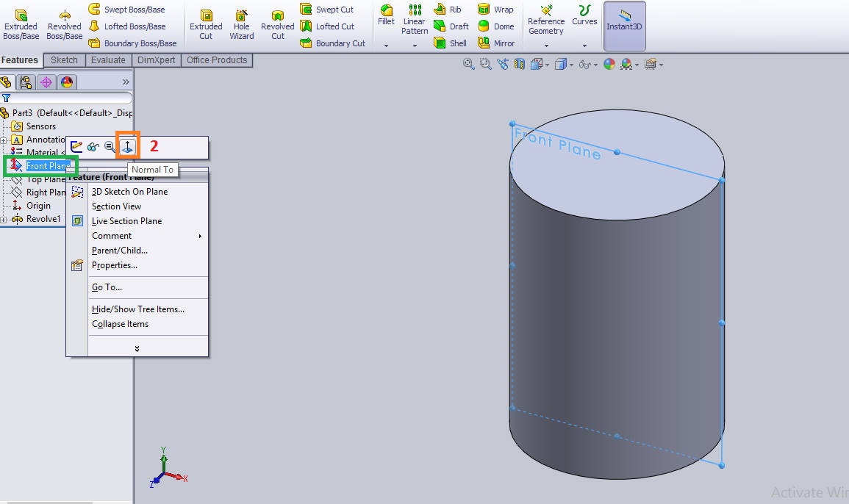The image size is (849, 504).
Task: Switch to the Evaluate tab
Action: (108, 60)
